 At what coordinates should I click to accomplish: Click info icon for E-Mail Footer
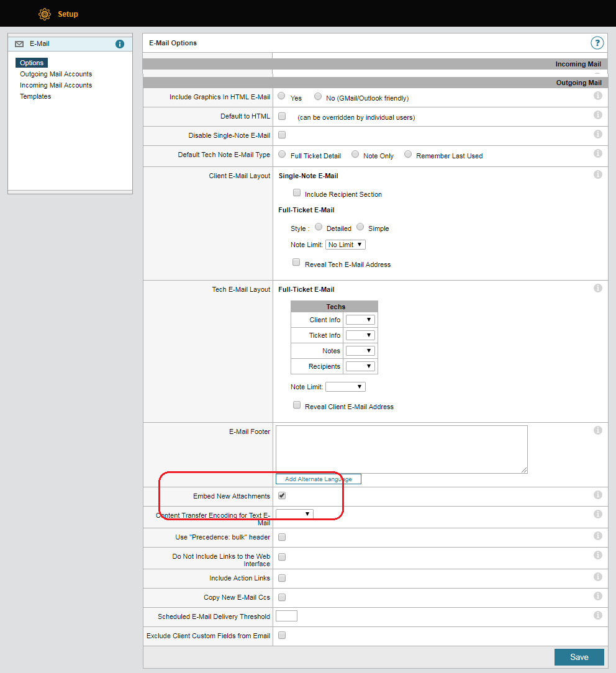[597, 430]
